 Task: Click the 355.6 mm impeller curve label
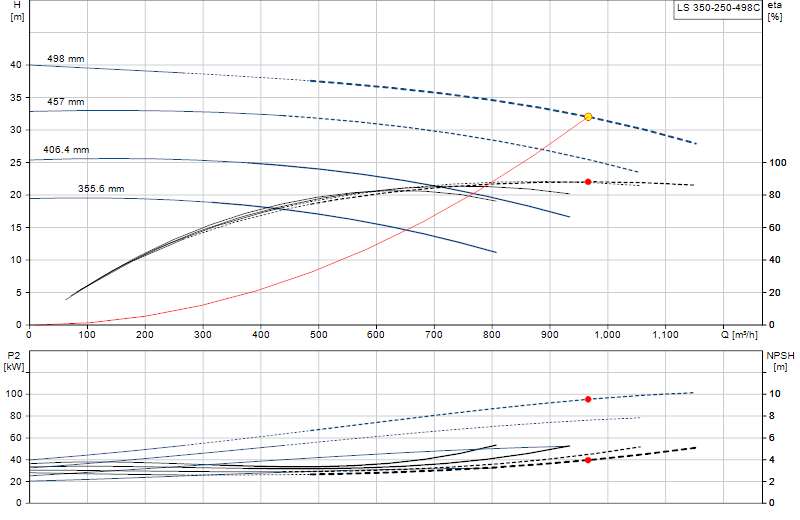tap(101, 189)
